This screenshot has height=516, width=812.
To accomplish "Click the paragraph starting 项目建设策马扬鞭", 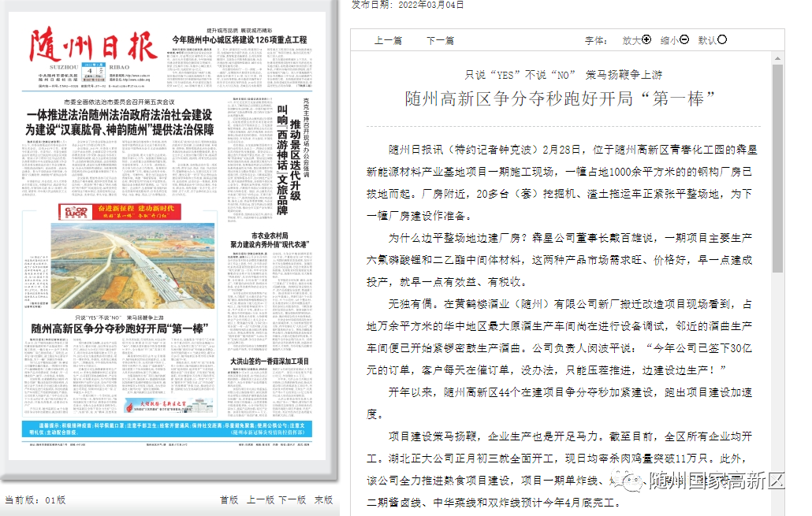I will pos(559,470).
